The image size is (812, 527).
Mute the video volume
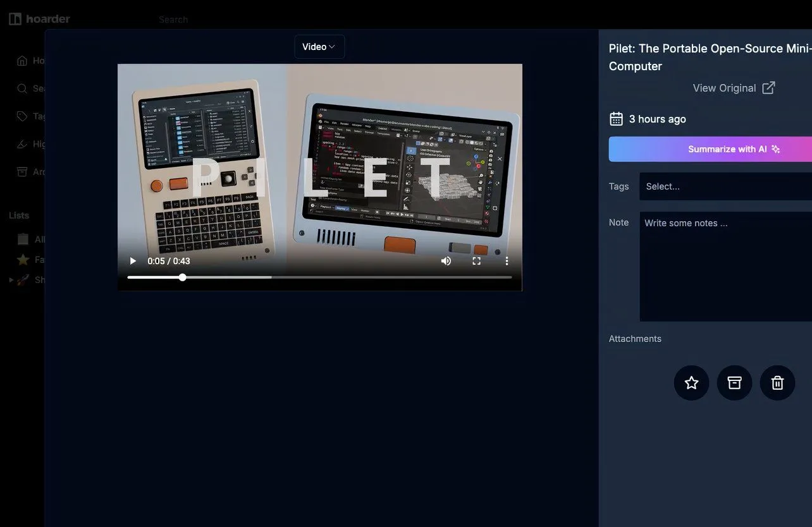tap(446, 261)
